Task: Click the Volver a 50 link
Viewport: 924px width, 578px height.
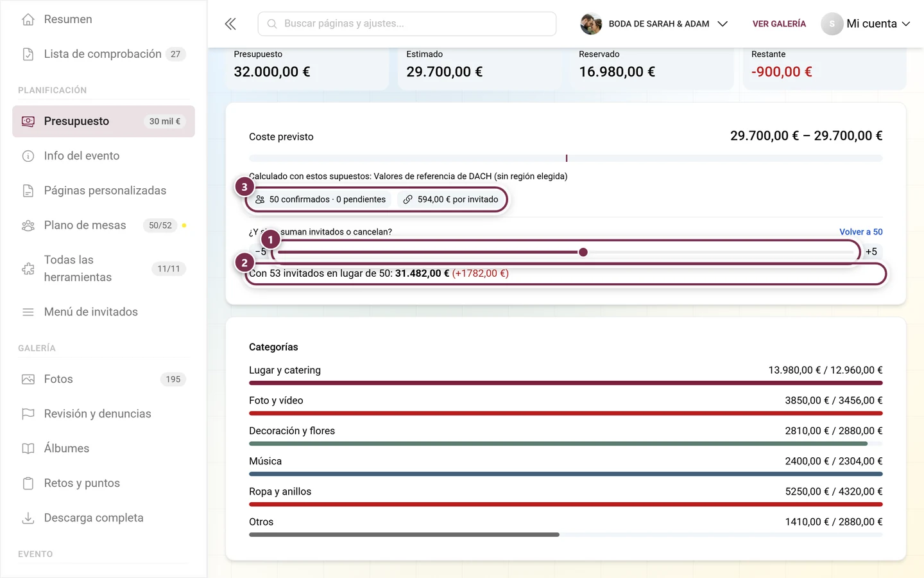Action: 860,232
